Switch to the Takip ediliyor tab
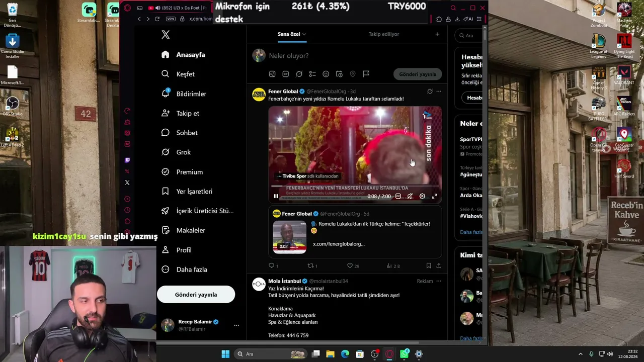644x362 pixels. (x=383, y=34)
